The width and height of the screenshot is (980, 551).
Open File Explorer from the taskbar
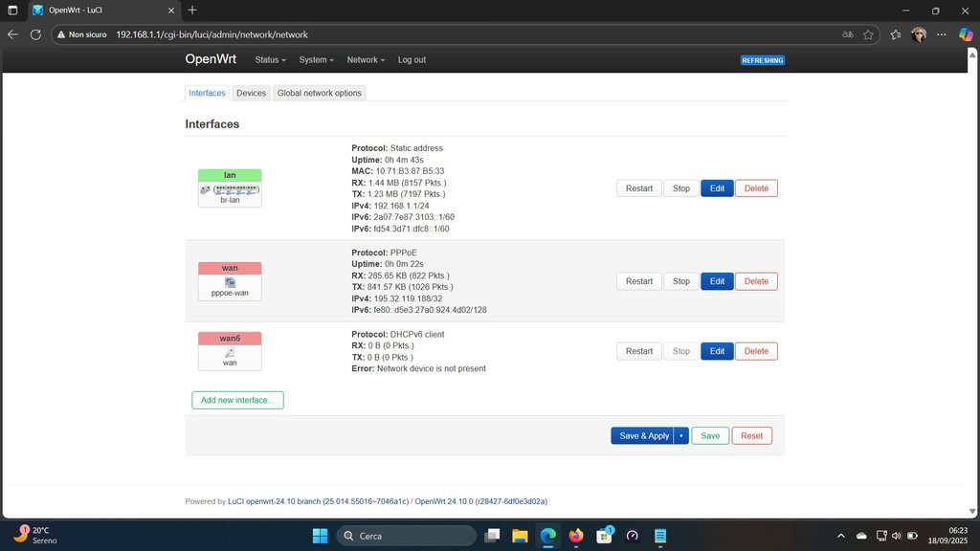tap(520, 536)
